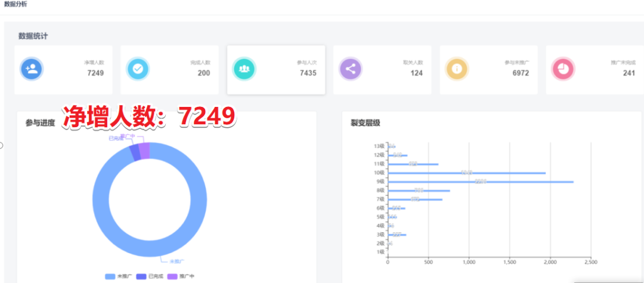Click the 1,000 x-axis tick label

click(x=469, y=262)
